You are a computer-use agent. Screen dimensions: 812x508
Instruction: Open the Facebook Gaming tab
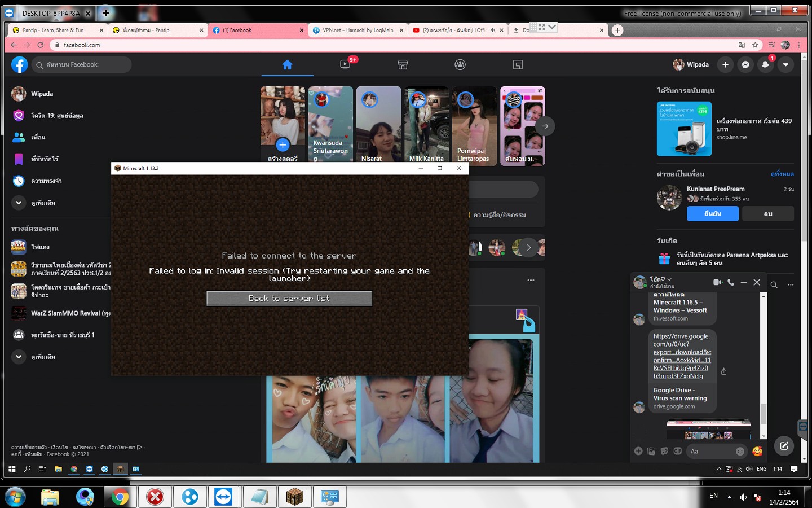pyautogui.click(x=518, y=65)
